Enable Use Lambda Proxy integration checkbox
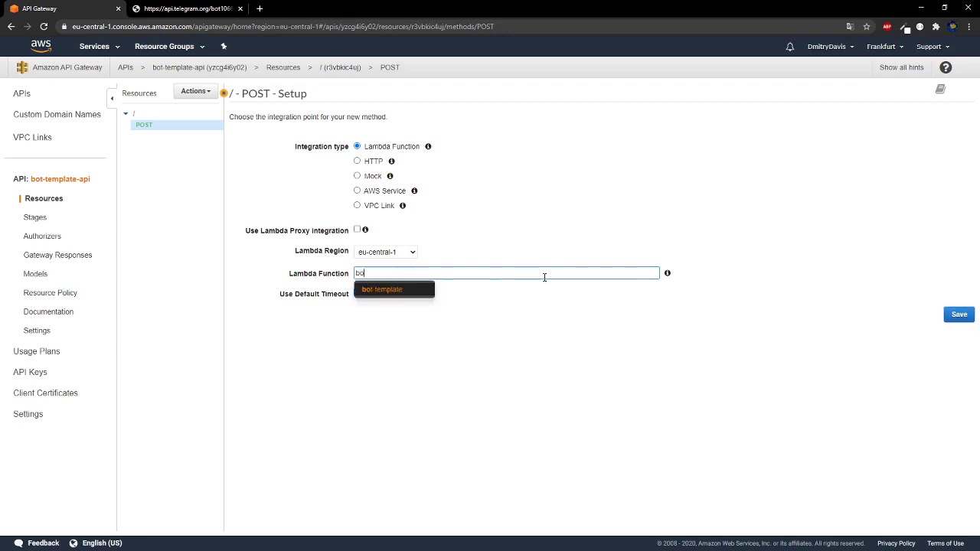This screenshot has width=980, height=551. pyautogui.click(x=357, y=230)
